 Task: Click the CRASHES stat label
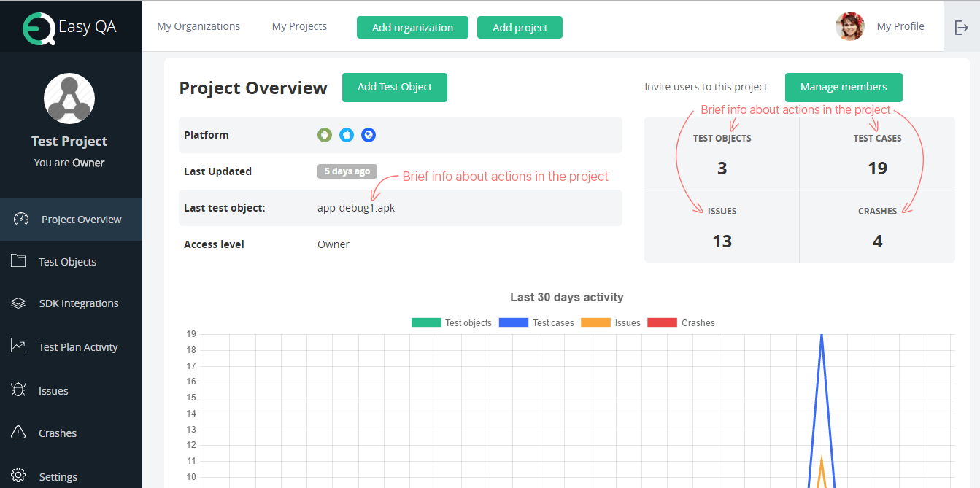click(x=877, y=211)
